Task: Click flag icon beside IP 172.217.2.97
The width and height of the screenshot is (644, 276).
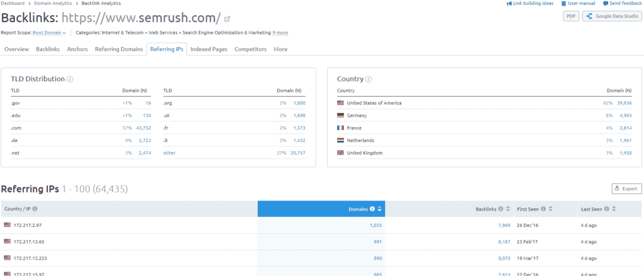Action: click(8, 224)
